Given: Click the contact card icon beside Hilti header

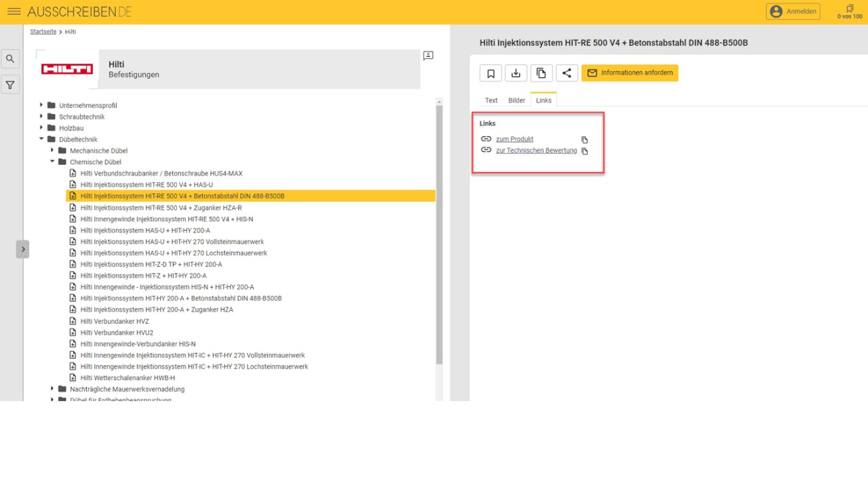Looking at the screenshot, I should pos(428,56).
